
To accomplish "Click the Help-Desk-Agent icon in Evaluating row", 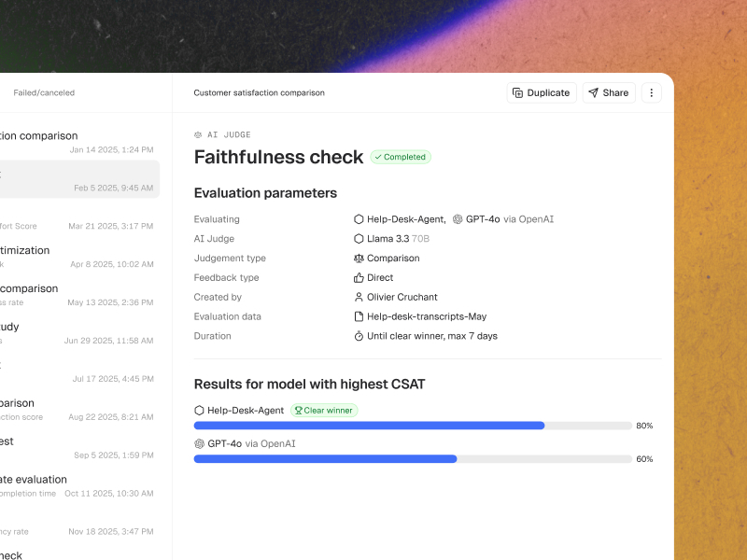I will pos(359,219).
